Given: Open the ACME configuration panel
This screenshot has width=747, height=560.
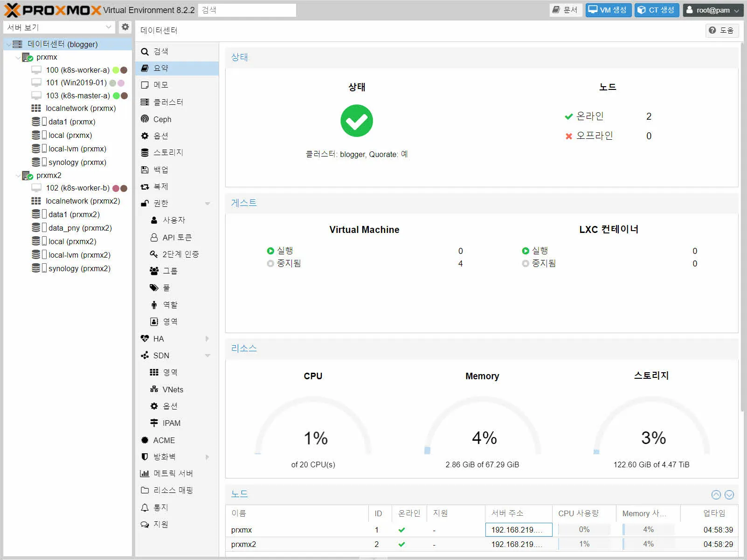Looking at the screenshot, I should point(163,440).
